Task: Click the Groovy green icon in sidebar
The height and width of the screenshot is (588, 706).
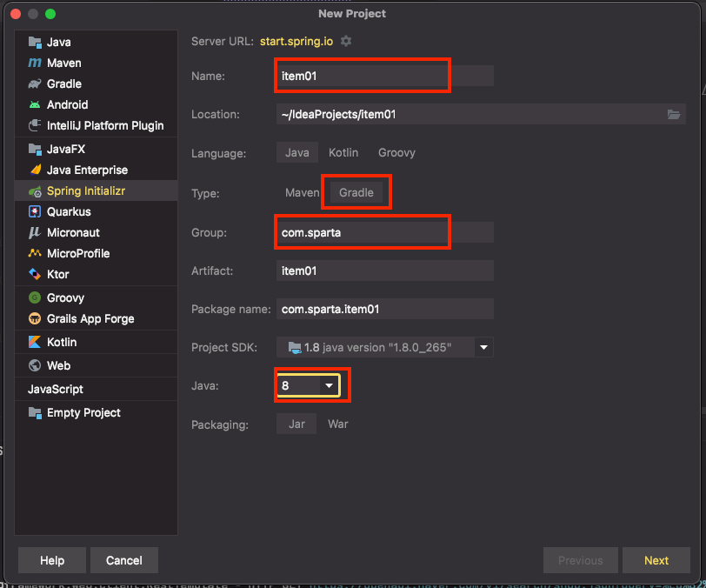Action: (35, 297)
